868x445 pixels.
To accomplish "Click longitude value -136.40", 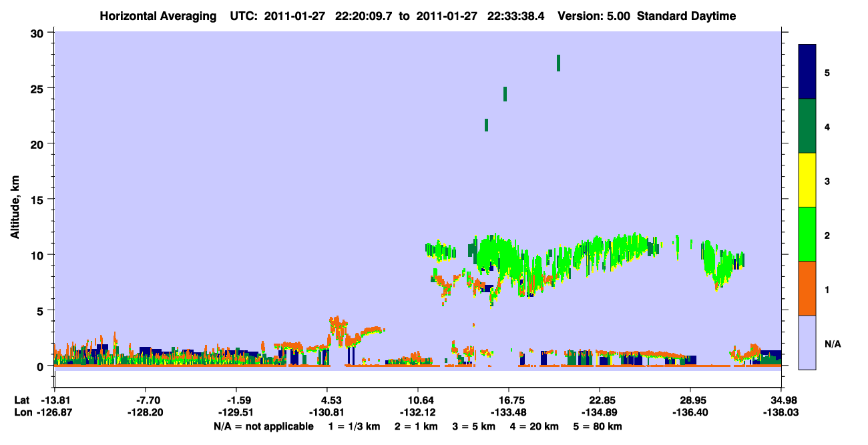I will [690, 413].
